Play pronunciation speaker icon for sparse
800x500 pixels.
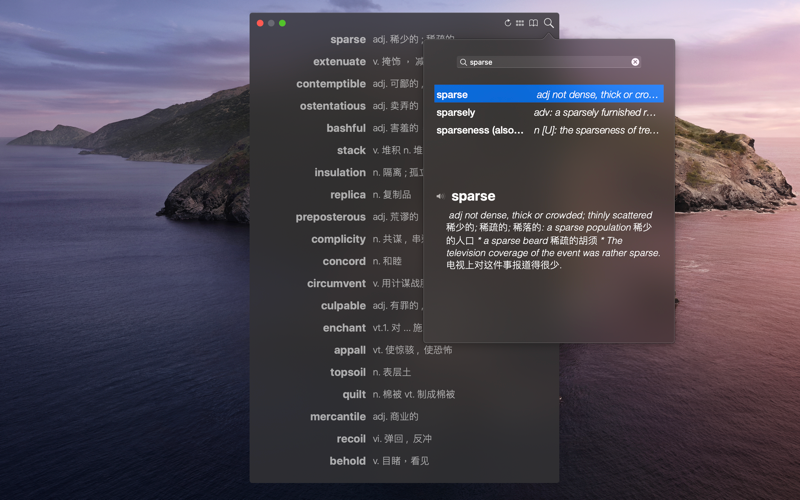(x=440, y=196)
